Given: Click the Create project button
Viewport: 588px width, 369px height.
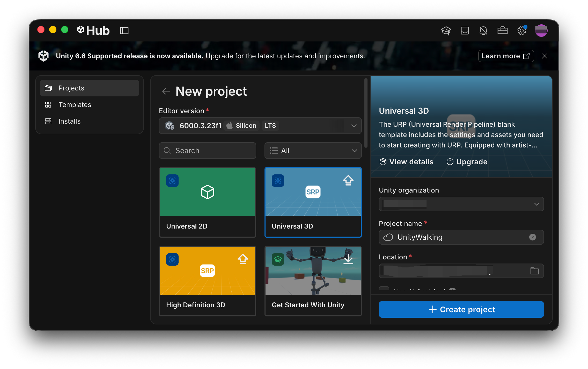Looking at the screenshot, I should [x=461, y=309].
